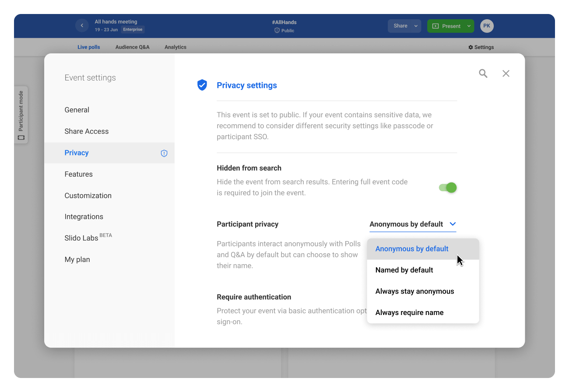Select Named by default option
This screenshot has width=569, height=392.
click(x=404, y=270)
